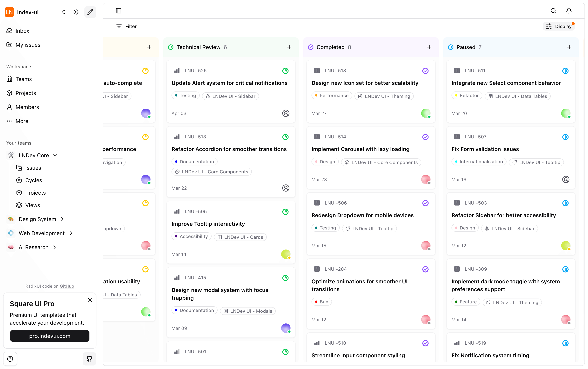The width and height of the screenshot is (588, 369).
Task: Add issue to Technical Review column
Action: tap(289, 47)
